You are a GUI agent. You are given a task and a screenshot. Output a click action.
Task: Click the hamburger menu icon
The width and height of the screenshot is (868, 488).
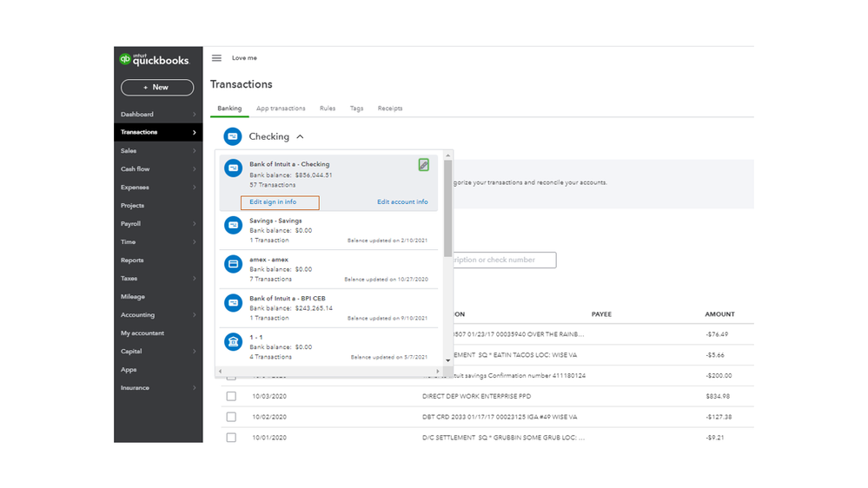pyautogui.click(x=216, y=58)
